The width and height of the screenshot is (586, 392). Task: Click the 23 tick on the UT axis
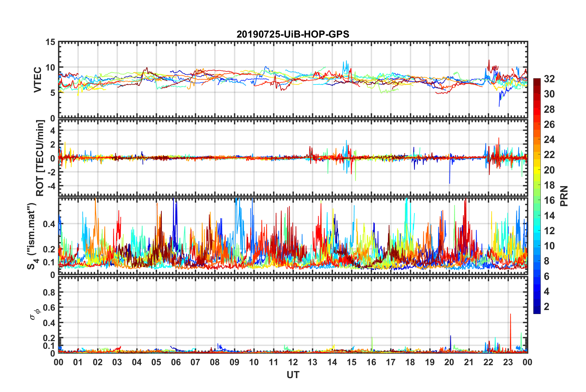point(508,362)
